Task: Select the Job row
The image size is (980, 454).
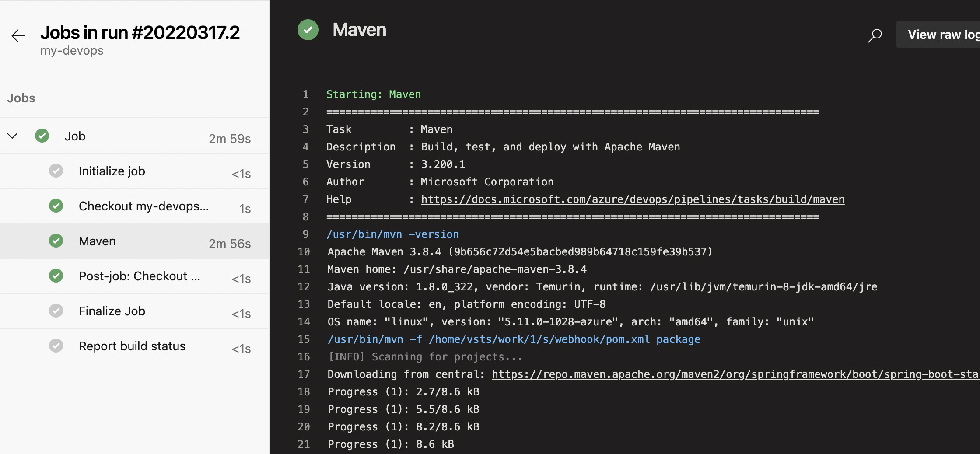Action: pos(134,136)
